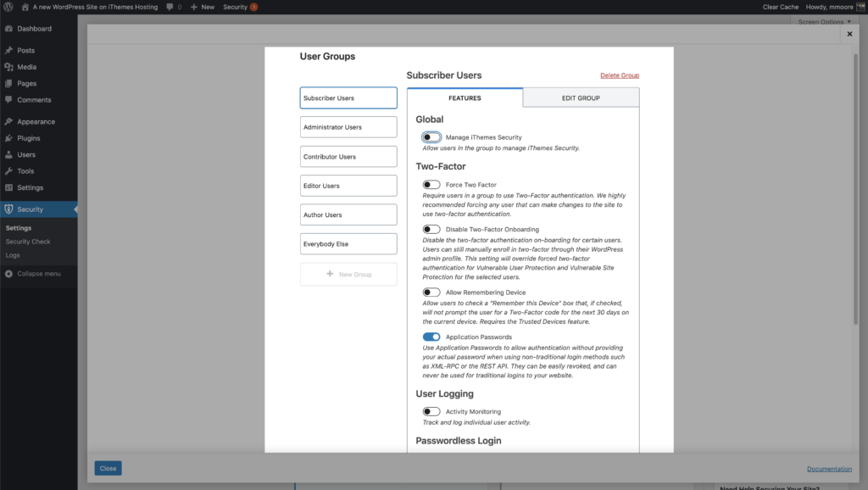
Task: Click the Security notification badge in admin bar
Action: click(x=253, y=7)
